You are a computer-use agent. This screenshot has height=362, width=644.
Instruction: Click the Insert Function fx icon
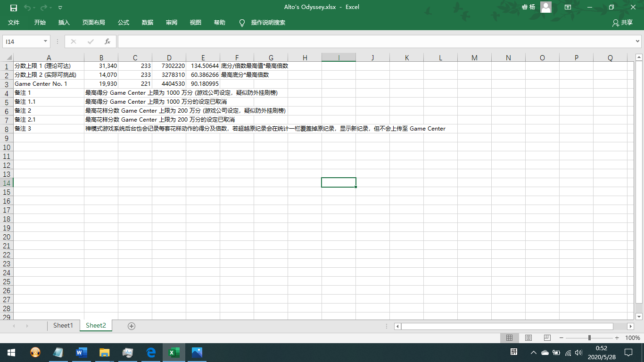point(107,41)
